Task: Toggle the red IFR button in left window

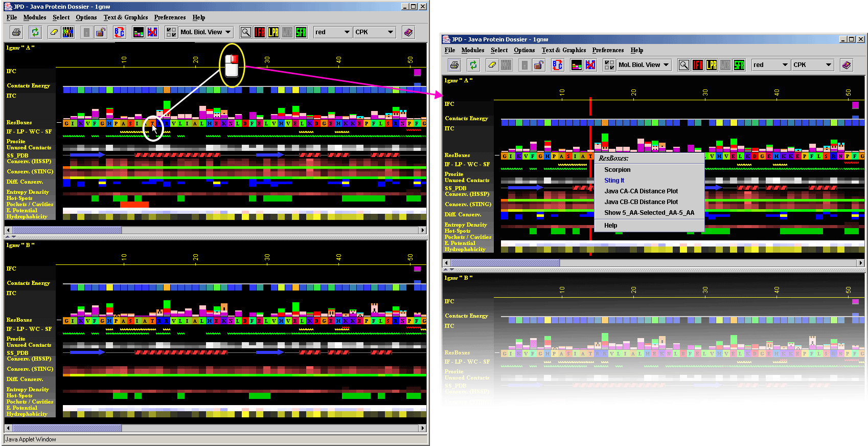Action: click(x=260, y=32)
